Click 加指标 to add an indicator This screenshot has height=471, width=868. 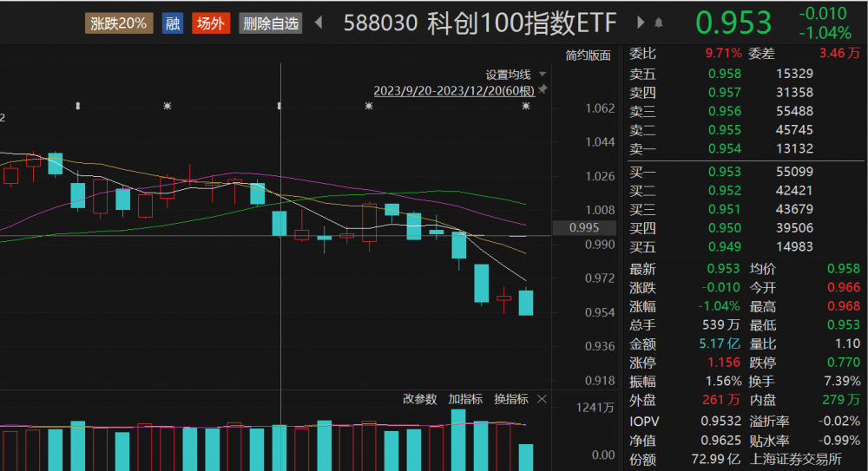tap(465, 399)
